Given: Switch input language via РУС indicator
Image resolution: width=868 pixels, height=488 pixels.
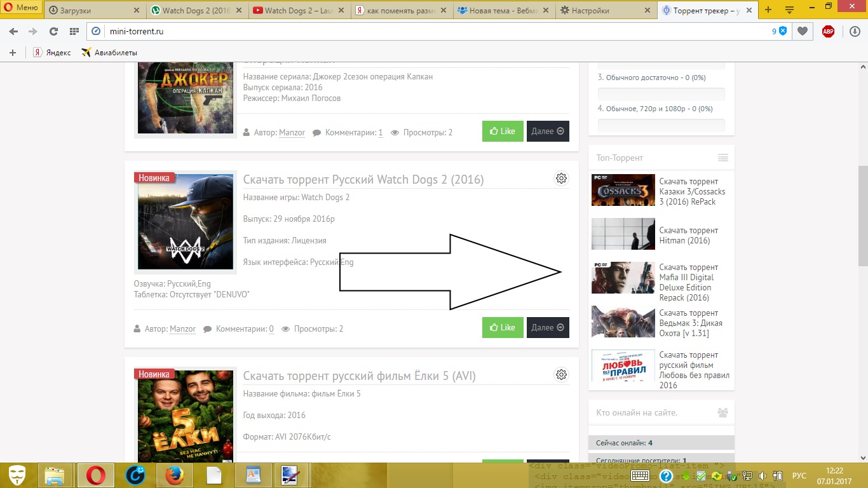Looking at the screenshot, I should coord(799,476).
